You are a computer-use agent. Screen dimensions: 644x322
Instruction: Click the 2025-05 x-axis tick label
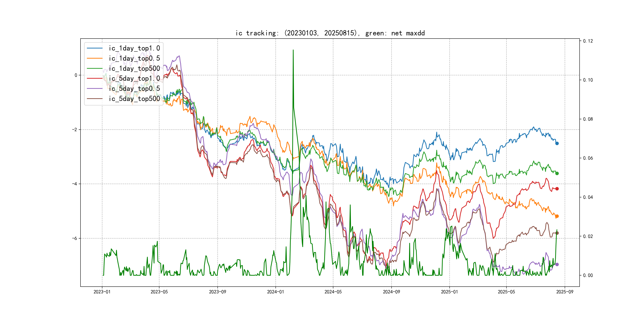pyautogui.click(x=506, y=292)
